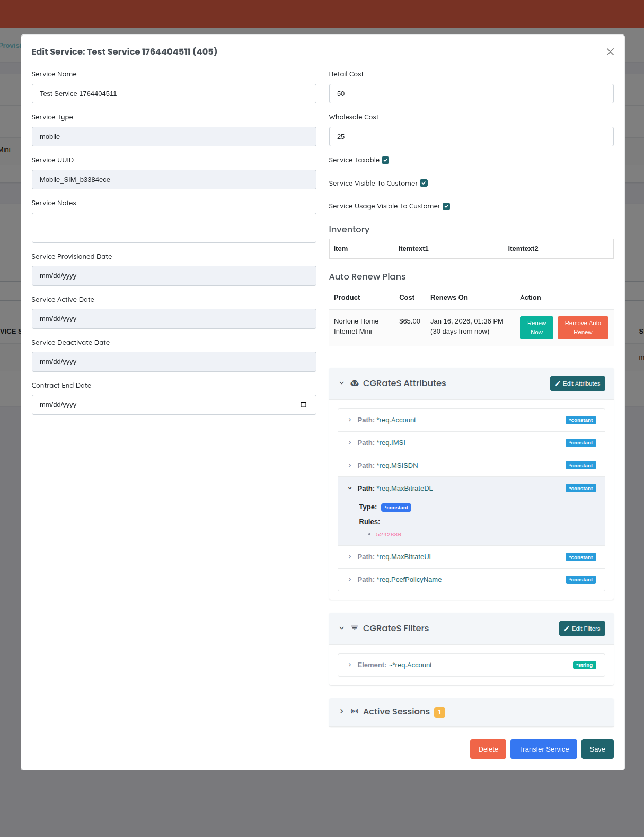Close the Edit Service dialog with X

610,51
